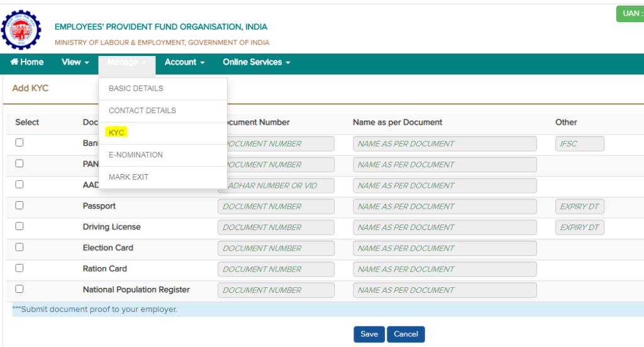
Task: Save the KYC details
Action: pos(369,334)
